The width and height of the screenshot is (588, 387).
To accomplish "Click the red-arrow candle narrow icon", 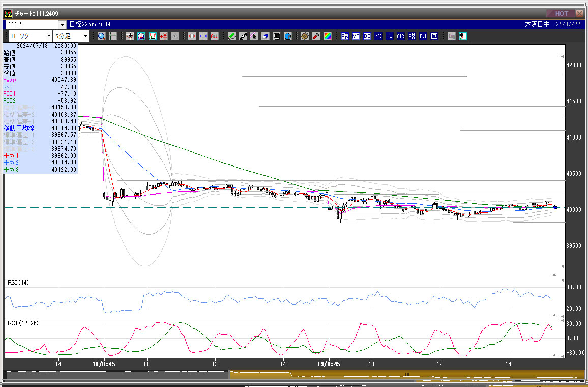I will pyautogui.click(x=192, y=36).
